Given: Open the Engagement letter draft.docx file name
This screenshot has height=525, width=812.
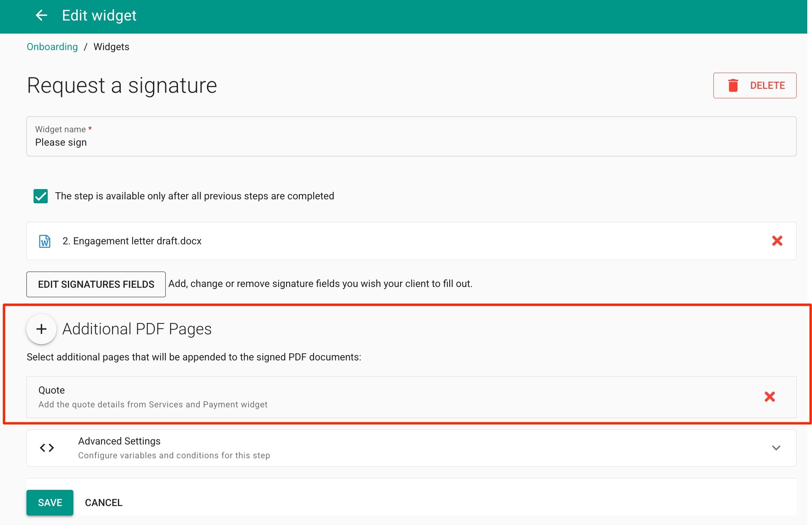Looking at the screenshot, I should click(132, 241).
